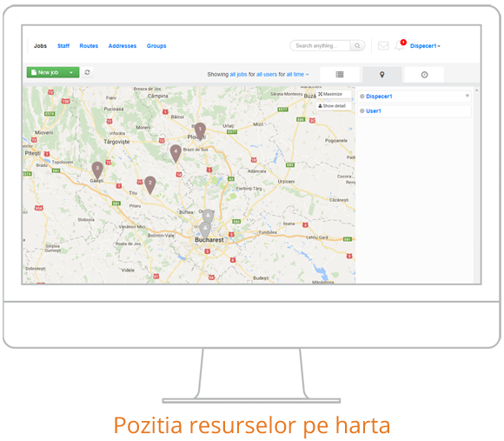504x441 pixels.
Task: Select User1 in the users list
Action: (374, 111)
